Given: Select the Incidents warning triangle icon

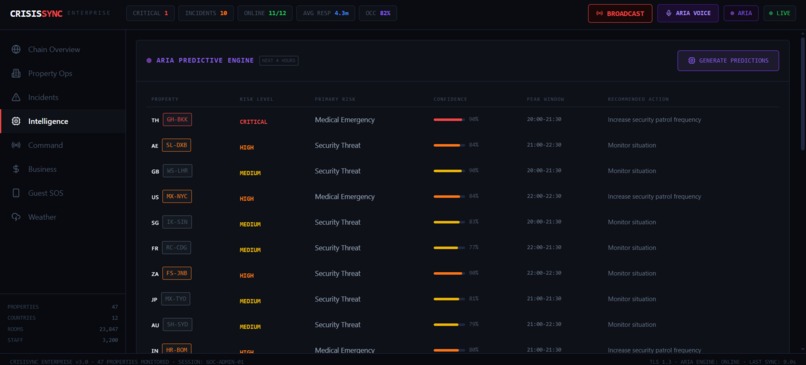Looking at the screenshot, I should click(x=16, y=97).
